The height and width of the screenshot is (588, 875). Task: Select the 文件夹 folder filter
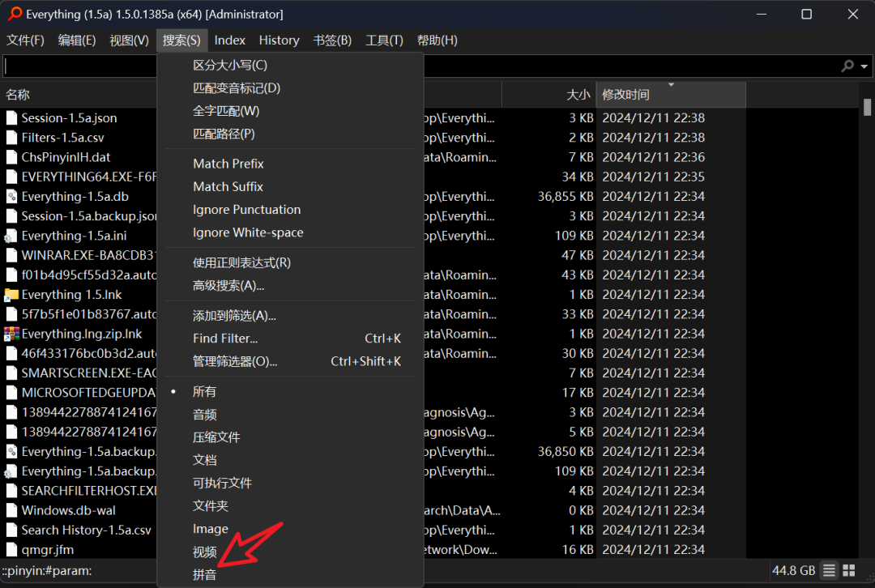coord(290,505)
